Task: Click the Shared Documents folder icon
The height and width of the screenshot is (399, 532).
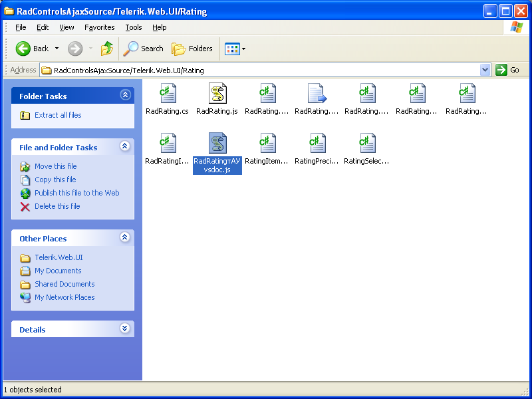Action: pos(25,285)
